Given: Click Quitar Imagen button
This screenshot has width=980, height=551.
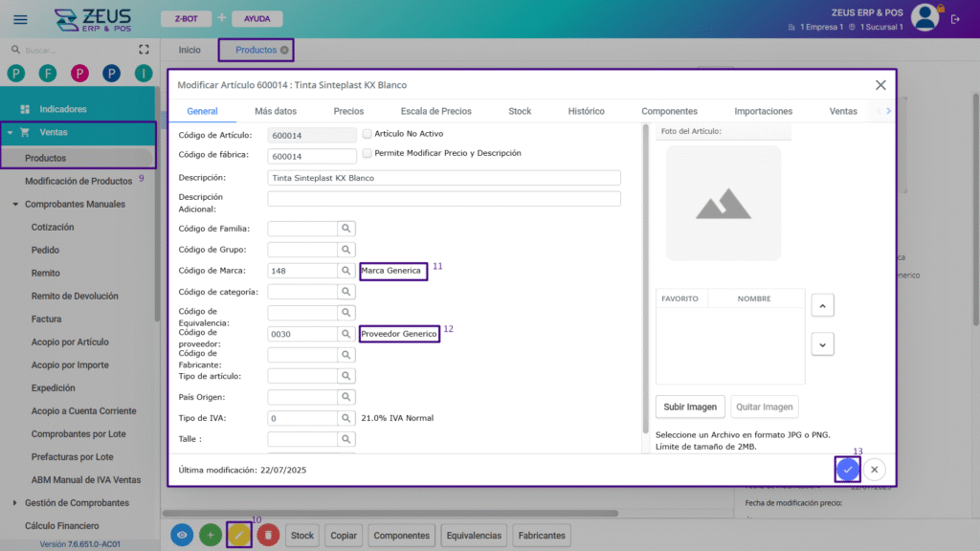Looking at the screenshot, I should (x=764, y=407).
